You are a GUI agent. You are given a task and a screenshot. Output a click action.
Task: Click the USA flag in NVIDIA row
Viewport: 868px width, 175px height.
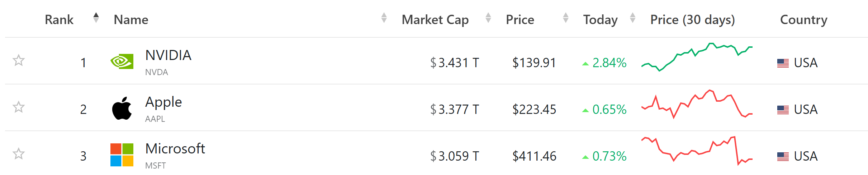(x=783, y=63)
